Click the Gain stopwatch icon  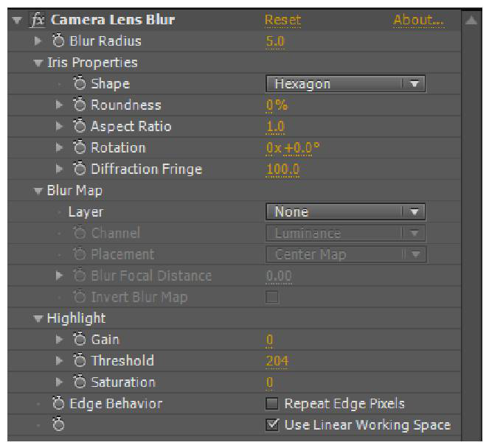coord(80,340)
